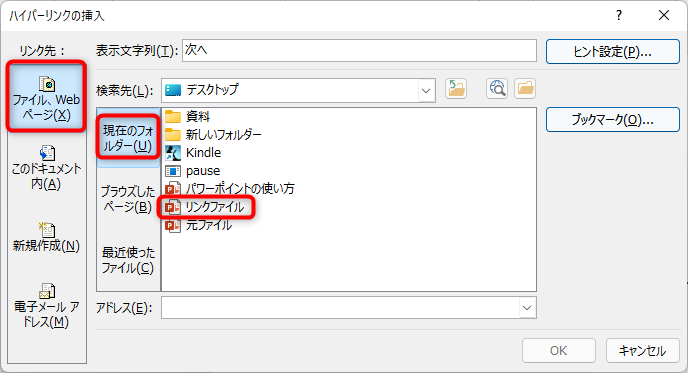Open the 検索先 デスクトップ dropdown
Image resolution: width=688 pixels, height=373 pixels.
click(426, 90)
